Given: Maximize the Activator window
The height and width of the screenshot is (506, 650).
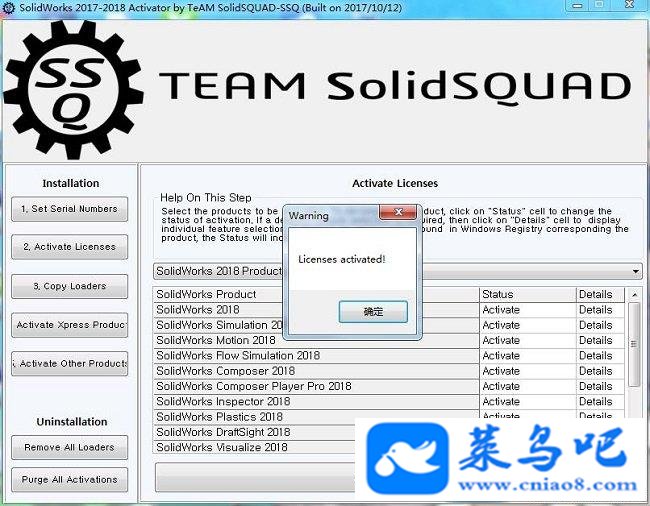Looking at the screenshot, I should point(599,5).
